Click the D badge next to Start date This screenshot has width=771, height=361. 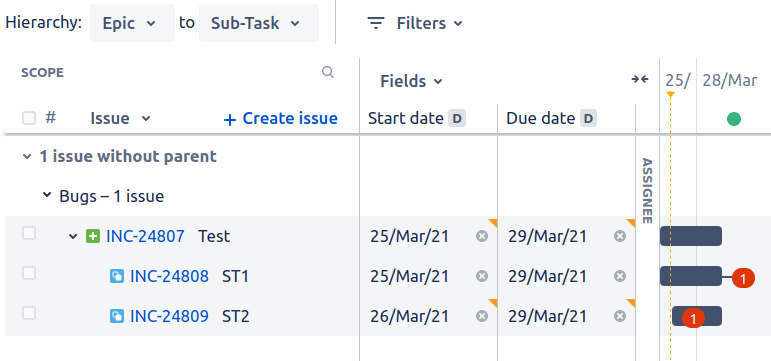pyautogui.click(x=457, y=119)
